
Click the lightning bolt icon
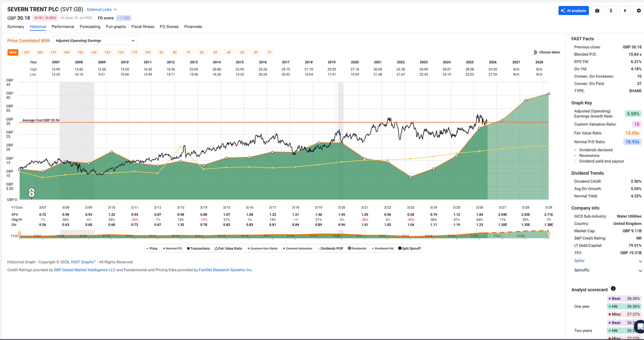coord(625,11)
